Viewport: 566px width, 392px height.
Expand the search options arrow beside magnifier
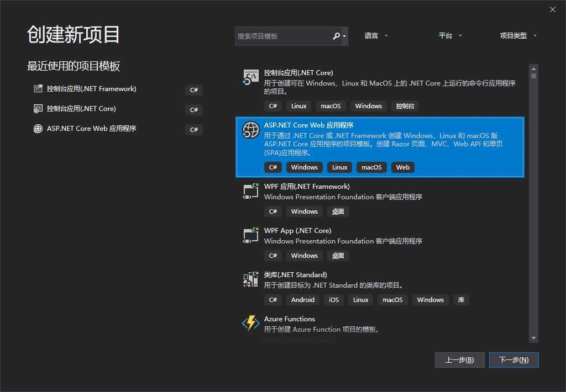pyautogui.click(x=344, y=36)
